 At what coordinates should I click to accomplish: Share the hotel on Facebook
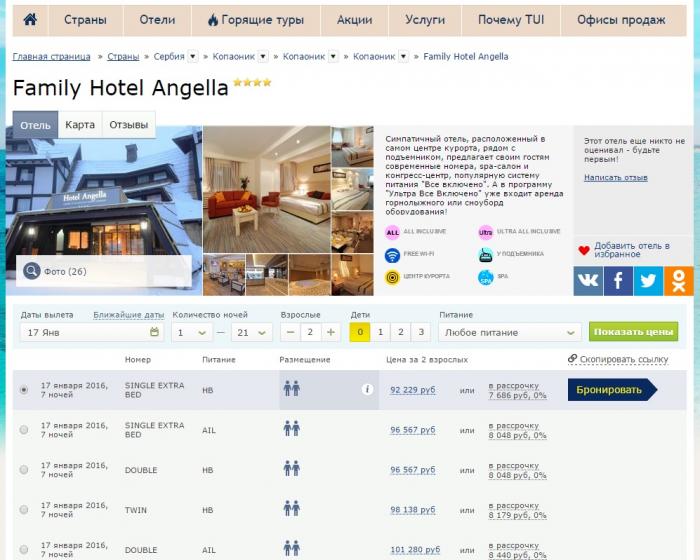[618, 281]
